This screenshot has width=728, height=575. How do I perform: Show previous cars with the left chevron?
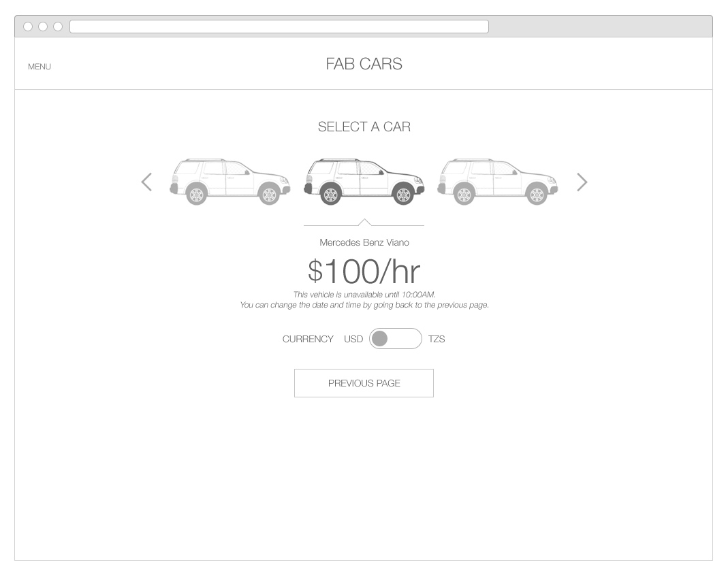pos(146,182)
